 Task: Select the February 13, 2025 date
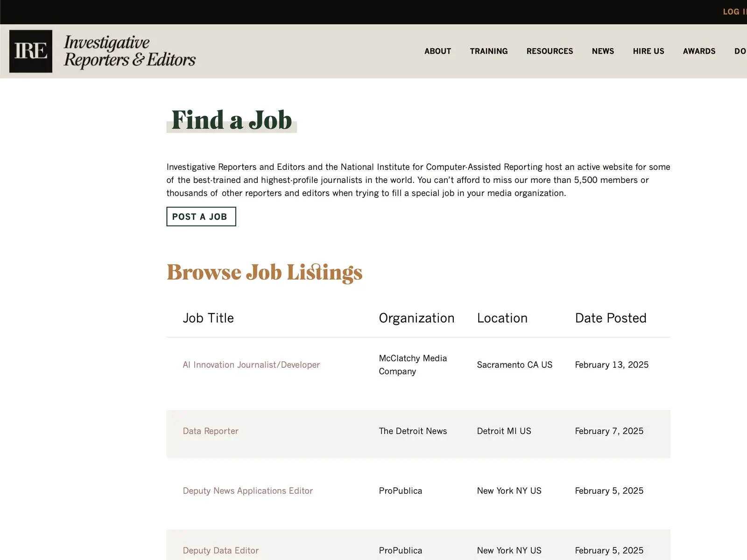(x=612, y=365)
